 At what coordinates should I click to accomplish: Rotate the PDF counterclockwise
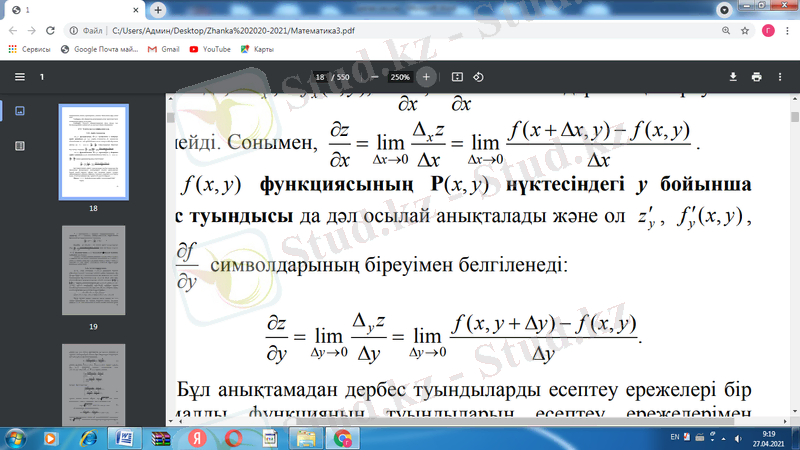click(x=478, y=77)
